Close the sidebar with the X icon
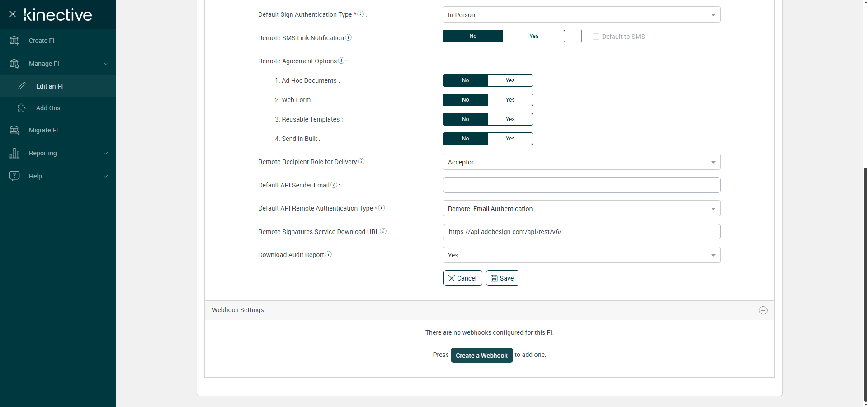868x407 pixels. tap(13, 14)
